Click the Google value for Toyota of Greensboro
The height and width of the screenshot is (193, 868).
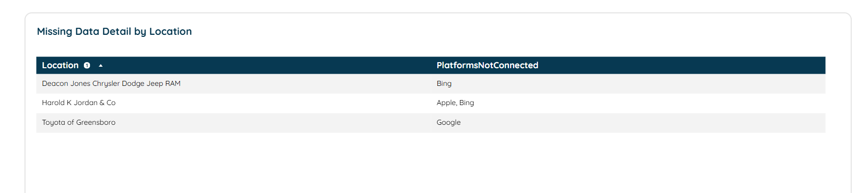pos(448,122)
